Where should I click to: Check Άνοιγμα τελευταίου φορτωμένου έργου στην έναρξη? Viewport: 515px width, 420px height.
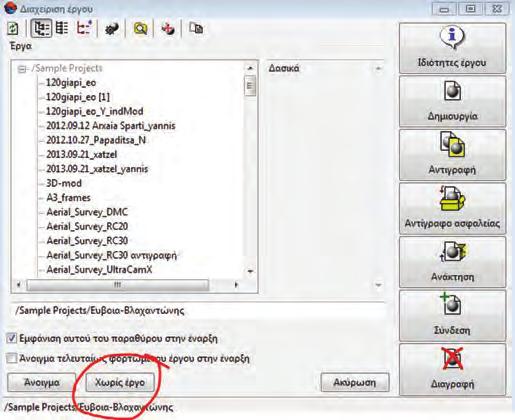(12, 359)
